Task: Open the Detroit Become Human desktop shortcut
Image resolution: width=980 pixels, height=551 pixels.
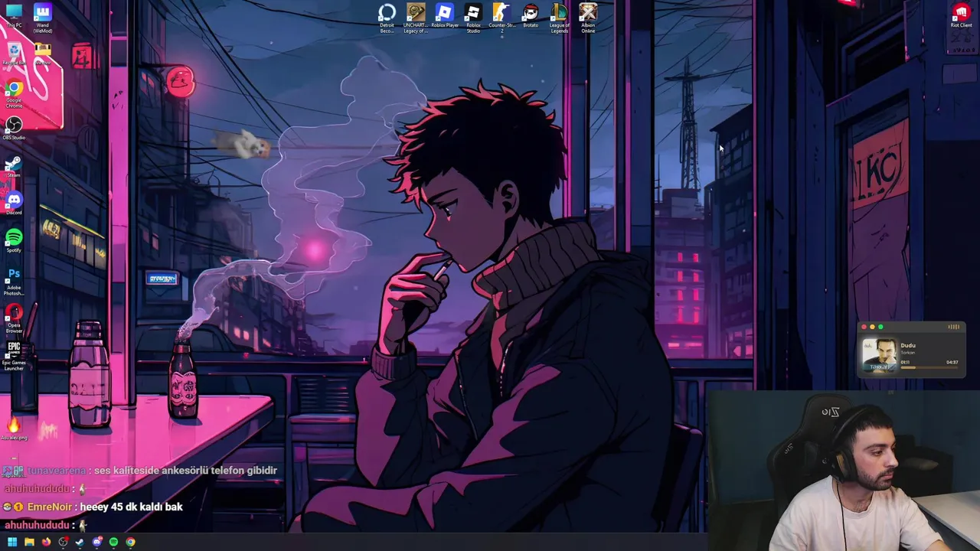Action: [387, 18]
